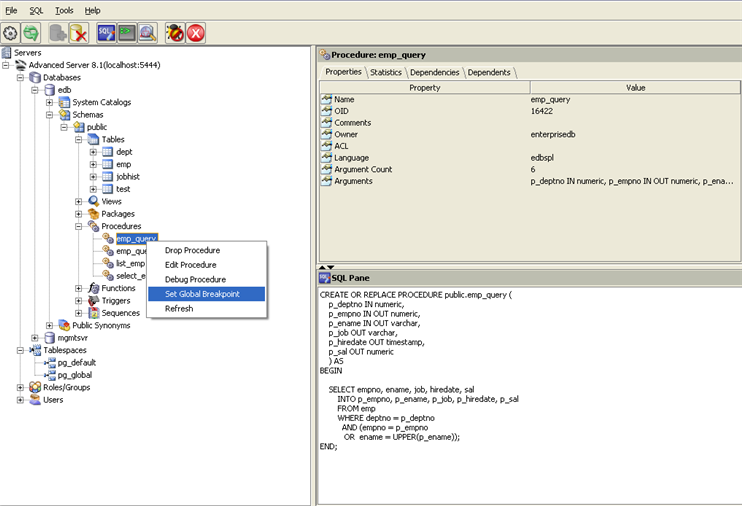Open the SQL query tool icon
The image size is (742, 506).
pyautogui.click(x=106, y=33)
